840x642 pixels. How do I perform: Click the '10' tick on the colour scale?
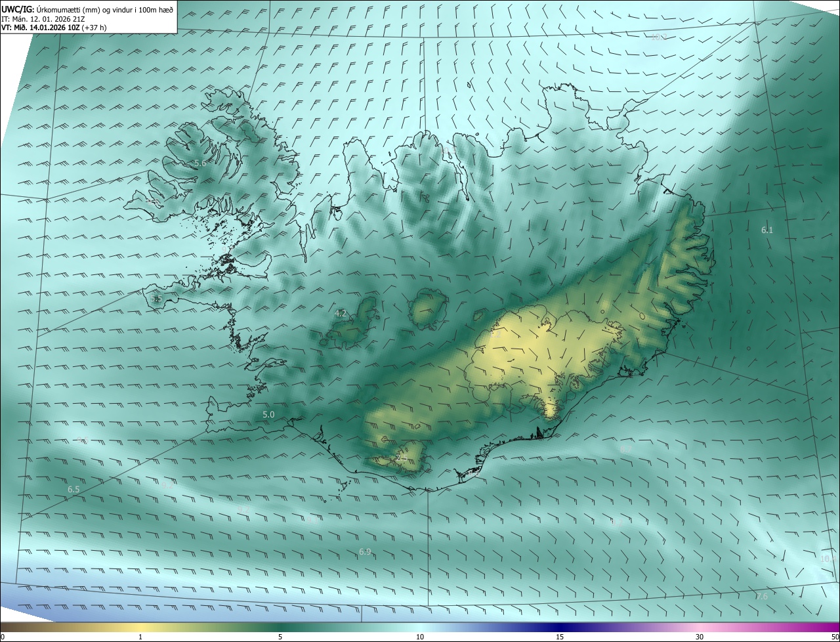click(420, 637)
